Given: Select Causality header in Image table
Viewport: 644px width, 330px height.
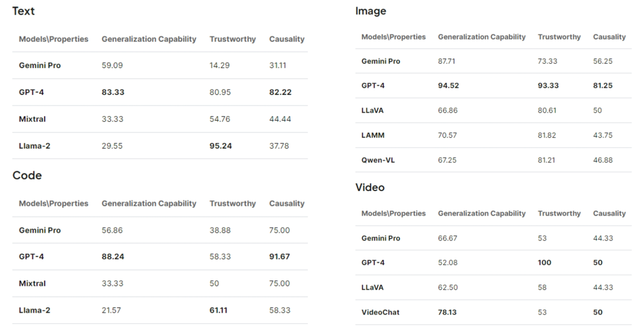Looking at the screenshot, I should pos(609,37).
